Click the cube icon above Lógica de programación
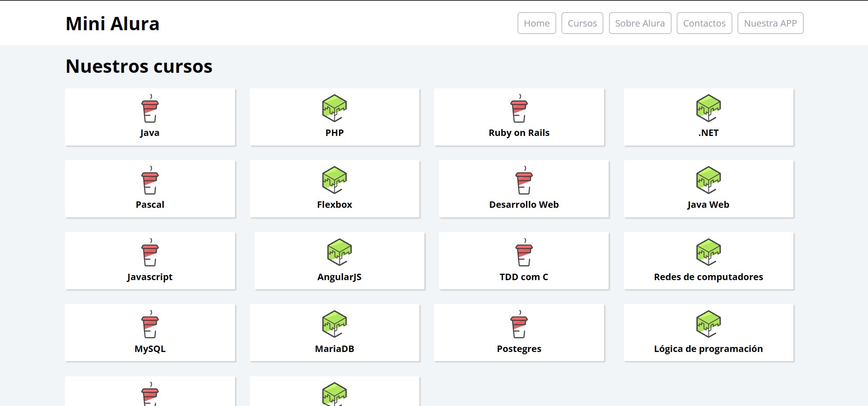The height and width of the screenshot is (406, 868). point(708,325)
